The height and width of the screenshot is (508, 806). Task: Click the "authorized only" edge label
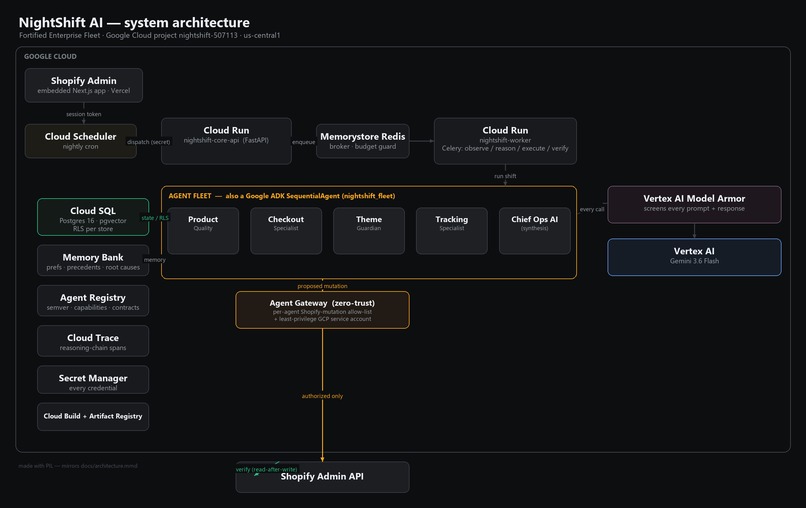pyautogui.click(x=322, y=396)
